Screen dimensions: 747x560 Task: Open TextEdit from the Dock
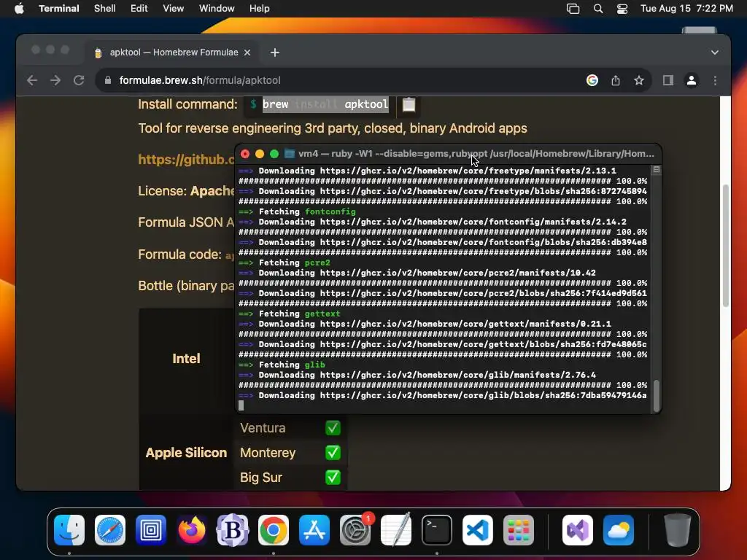396,530
